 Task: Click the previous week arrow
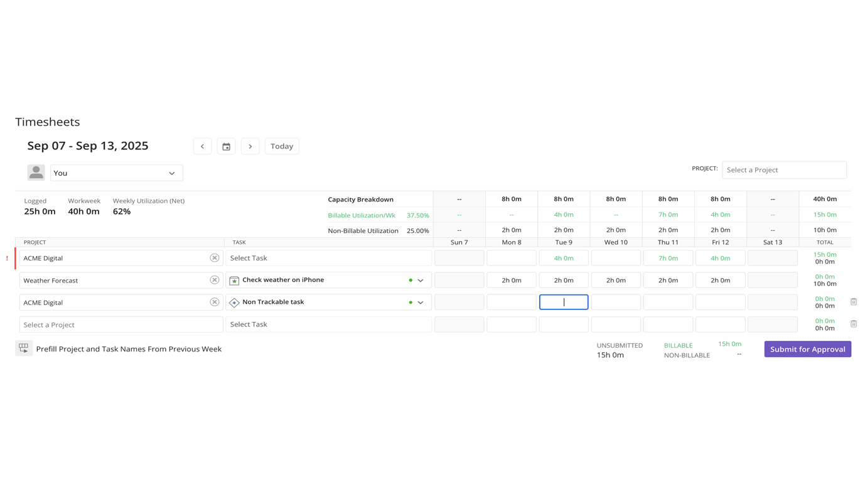tap(202, 146)
